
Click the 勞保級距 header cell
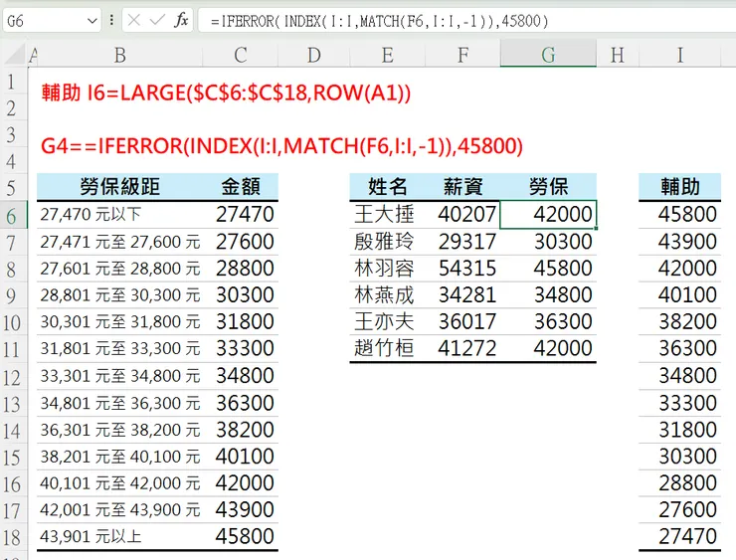(119, 187)
